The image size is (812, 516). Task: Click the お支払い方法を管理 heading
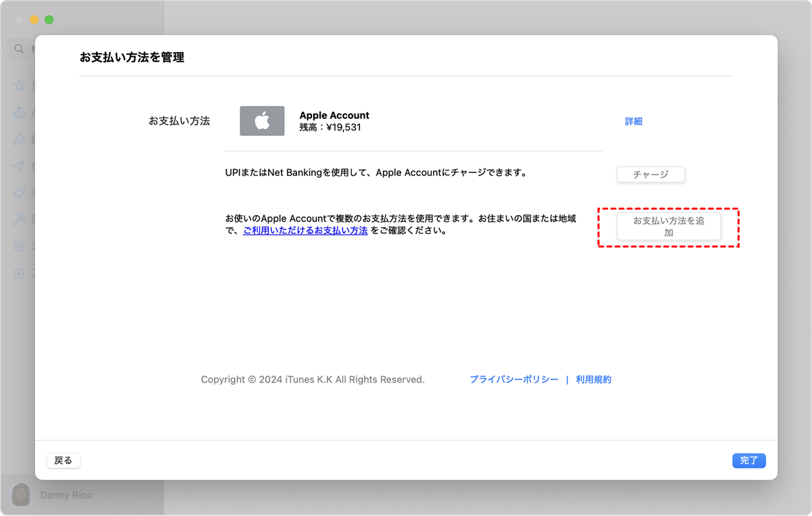[x=132, y=57]
